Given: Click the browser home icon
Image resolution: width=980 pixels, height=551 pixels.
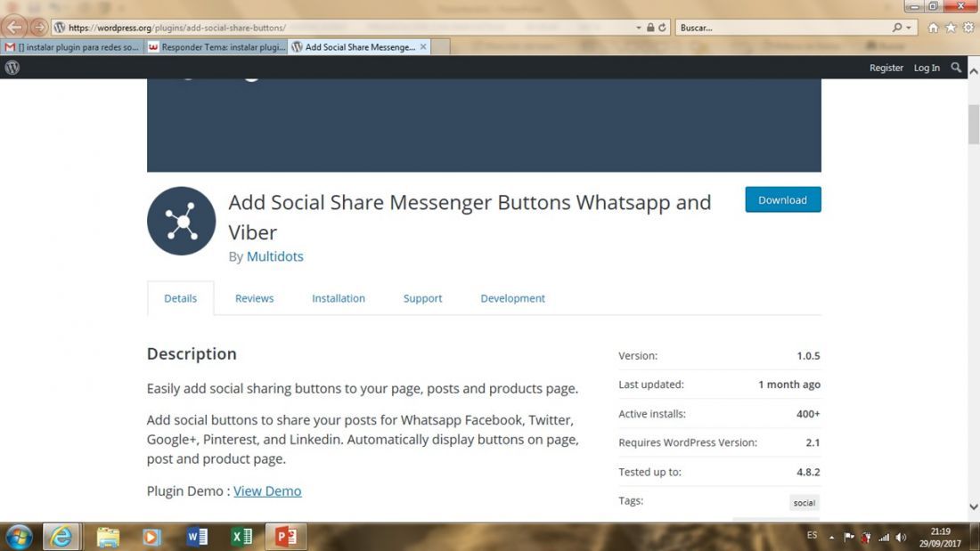Looking at the screenshot, I should (933, 28).
